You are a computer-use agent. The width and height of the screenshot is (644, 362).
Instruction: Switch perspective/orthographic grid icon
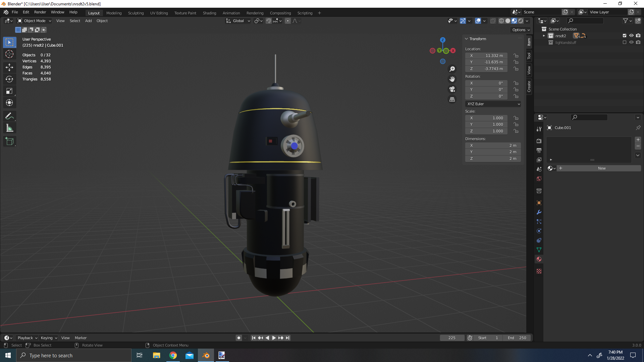click(x=452, y=99)
